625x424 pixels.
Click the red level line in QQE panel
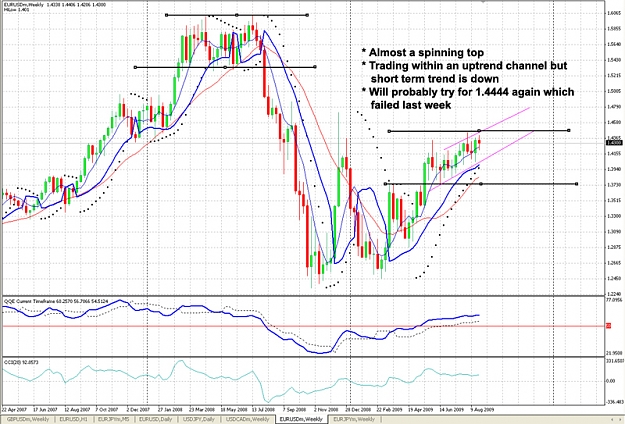pos(303,326)
